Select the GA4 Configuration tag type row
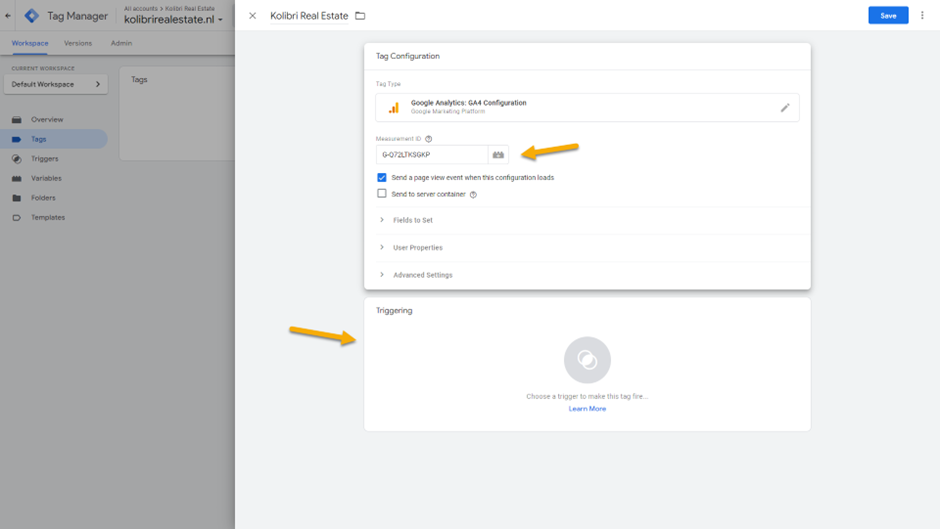Viewport: 940px width, 529px height. click(587, 107)
